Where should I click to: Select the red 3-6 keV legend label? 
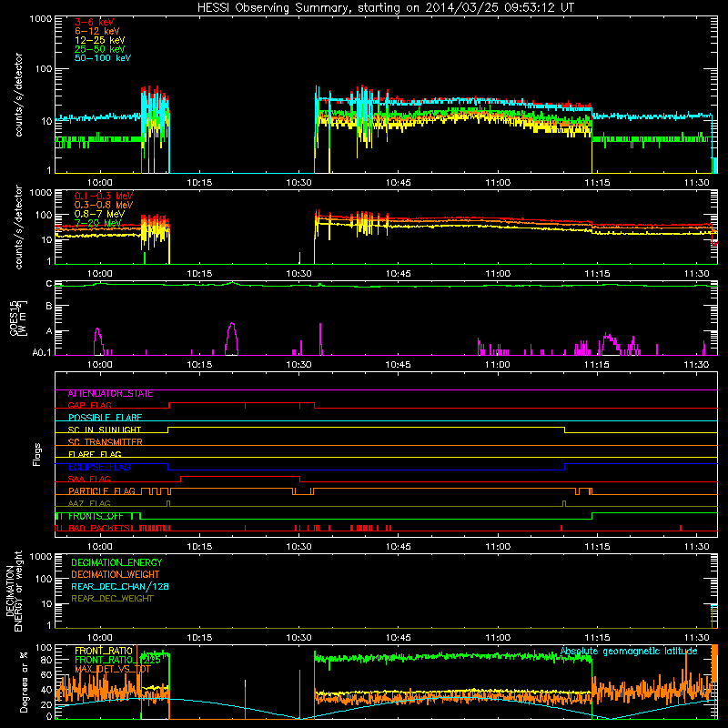point(95,22)
